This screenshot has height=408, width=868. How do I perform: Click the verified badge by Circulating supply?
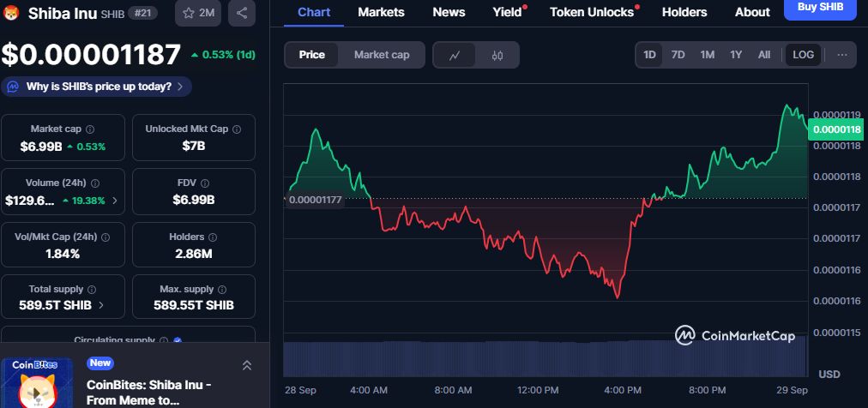[x=178, y=340]
